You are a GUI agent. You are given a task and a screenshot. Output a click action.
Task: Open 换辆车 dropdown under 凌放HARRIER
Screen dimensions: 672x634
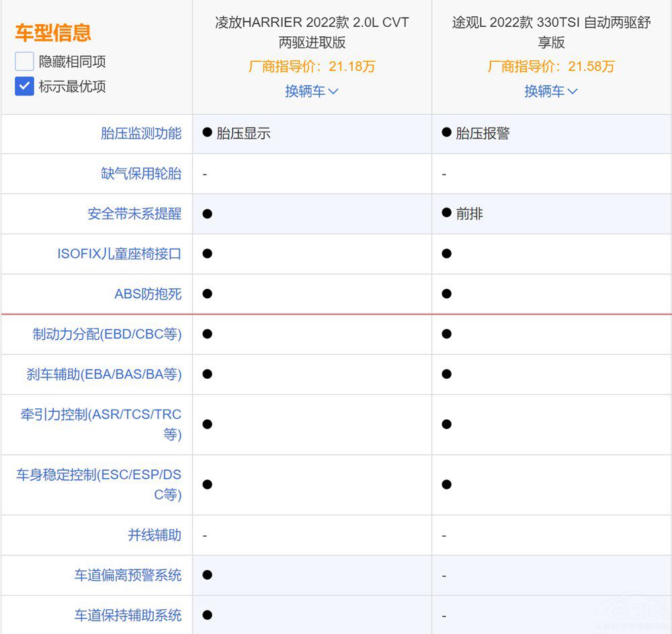tap(312, 91)
